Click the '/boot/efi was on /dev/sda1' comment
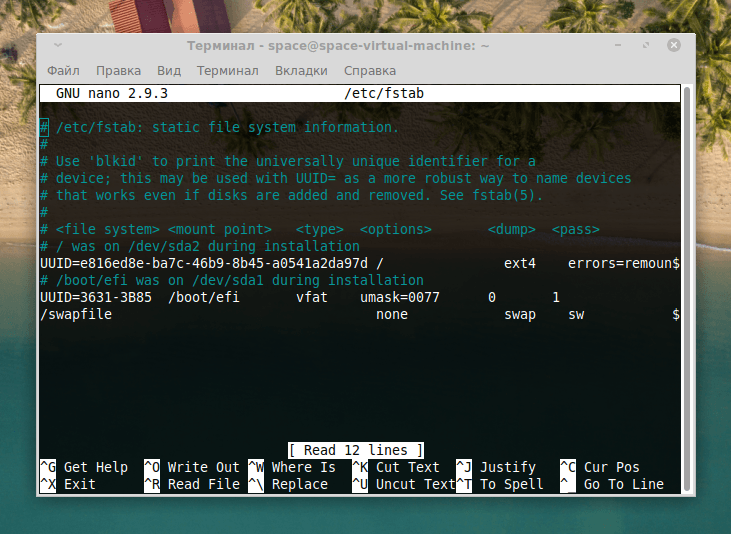731x534 pixels. pyautogui.click(x=232, y=280)
